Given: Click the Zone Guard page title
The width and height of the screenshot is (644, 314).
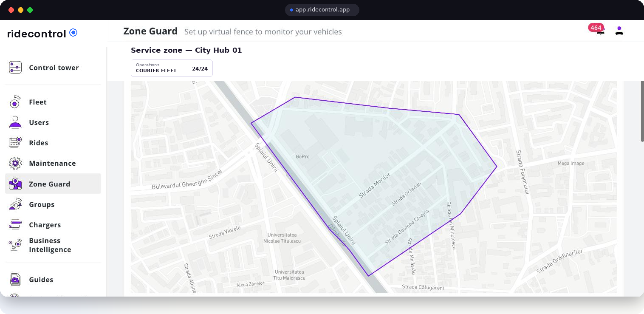Looking at the screenshot, I should pos(150,31).
